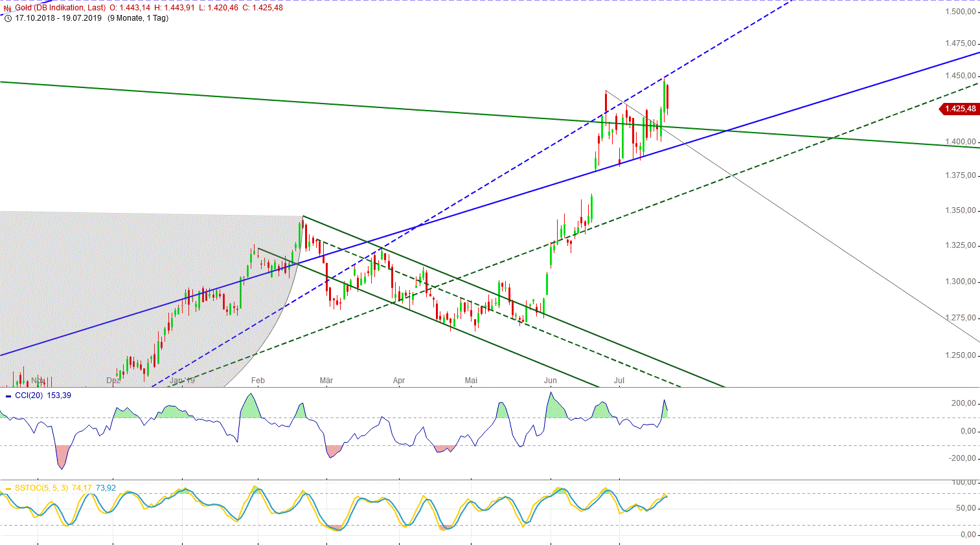Image resolution: width=980 pixels, height=545 pixels.
Task: Click the red candlestick chart-type icon
Action: 8,8
